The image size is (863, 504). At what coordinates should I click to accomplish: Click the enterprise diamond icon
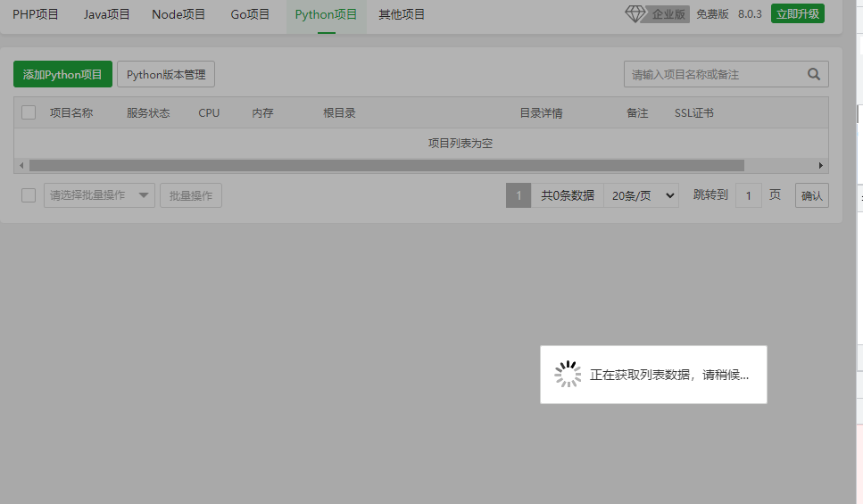[x=635, y=13]
